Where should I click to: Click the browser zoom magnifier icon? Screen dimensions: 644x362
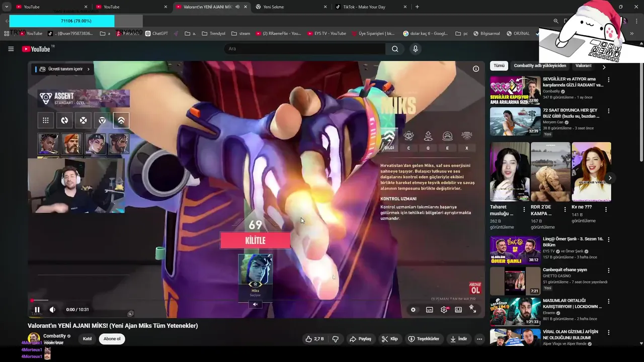point(555,21)
